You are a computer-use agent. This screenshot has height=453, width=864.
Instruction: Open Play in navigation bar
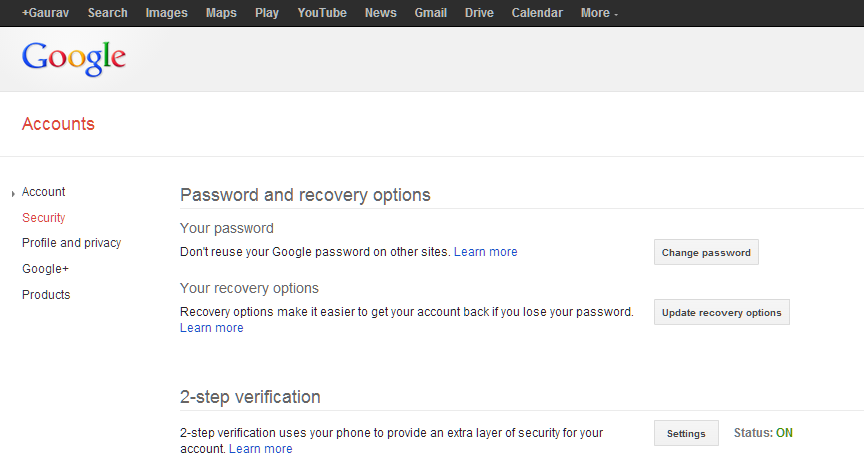point(267,13)
